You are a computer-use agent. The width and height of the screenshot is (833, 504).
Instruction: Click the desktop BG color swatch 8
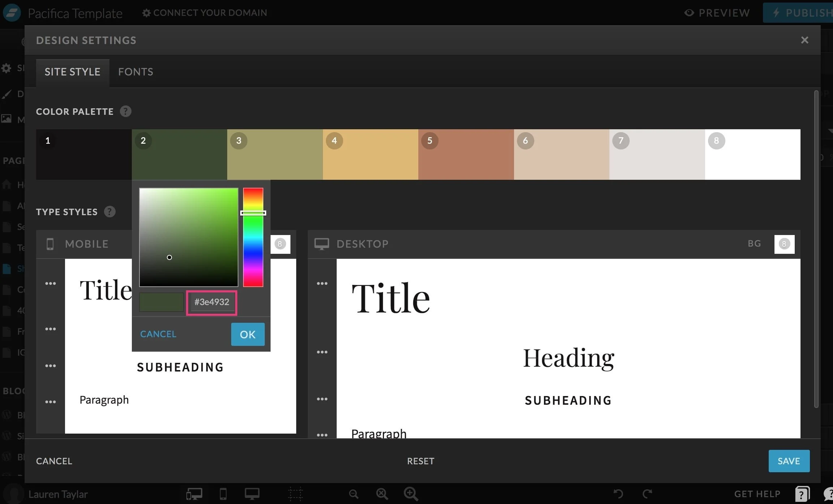pyautogui.click(x=784, y=244)
